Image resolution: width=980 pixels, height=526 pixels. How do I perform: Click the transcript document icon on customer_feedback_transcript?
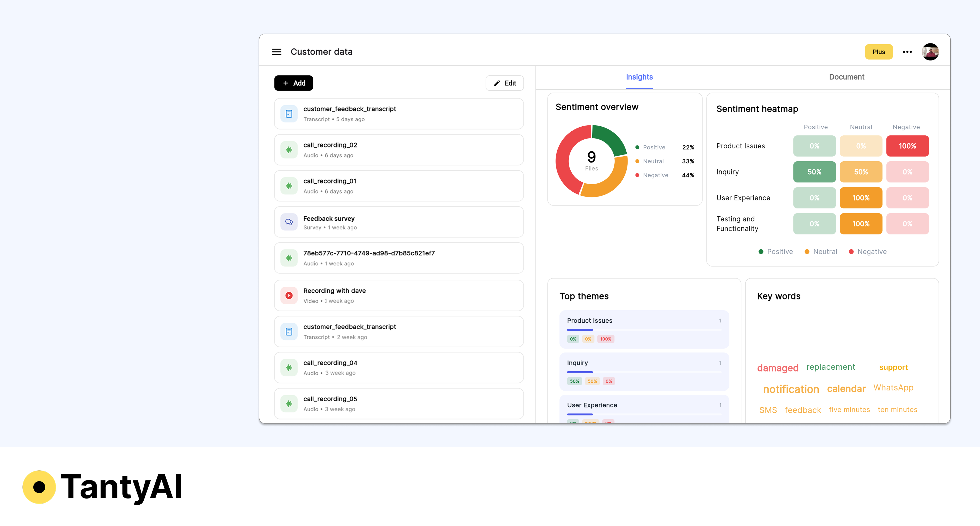(289, 113)
